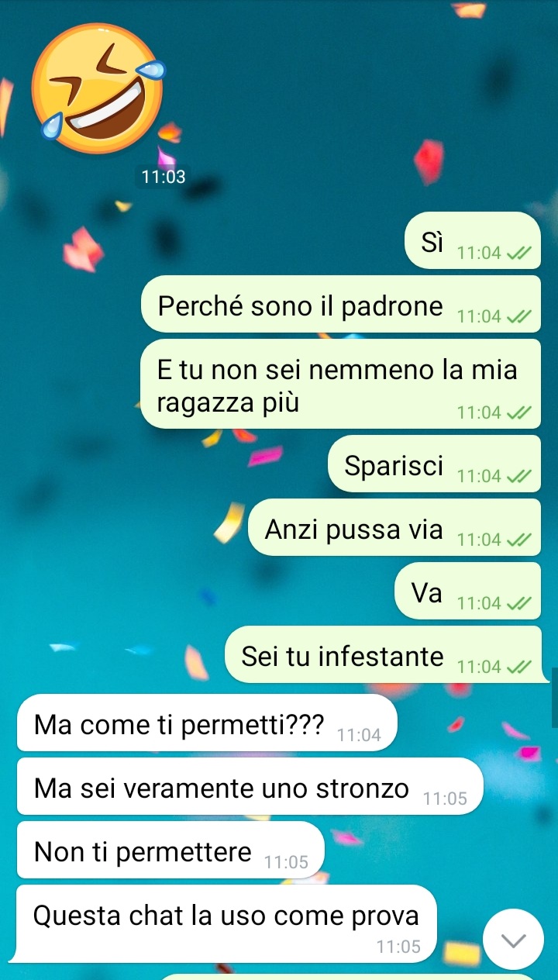The image size is (558, 980).
Task: Tap the scroll-to-bottom chevron button
Action: pos(513,940)
